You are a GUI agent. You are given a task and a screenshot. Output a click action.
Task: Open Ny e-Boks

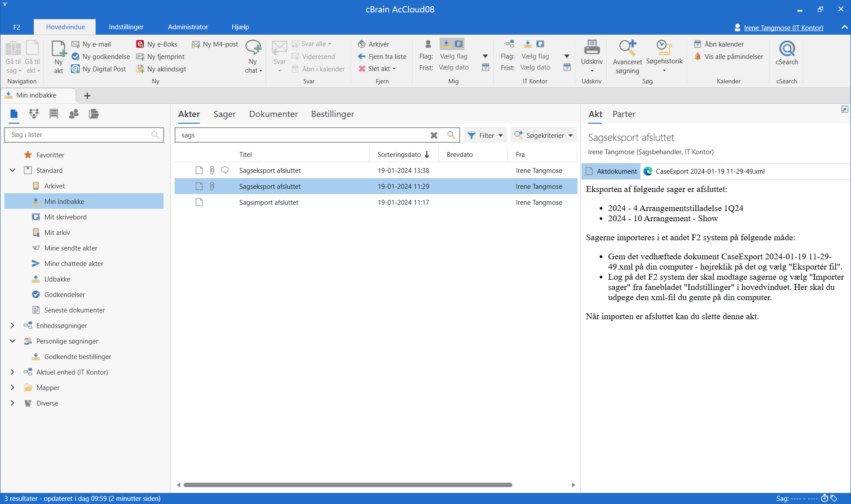(x=157, y=44)
